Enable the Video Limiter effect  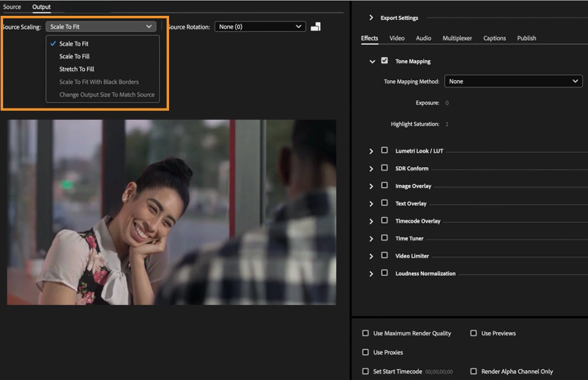[x=385, y=256]
